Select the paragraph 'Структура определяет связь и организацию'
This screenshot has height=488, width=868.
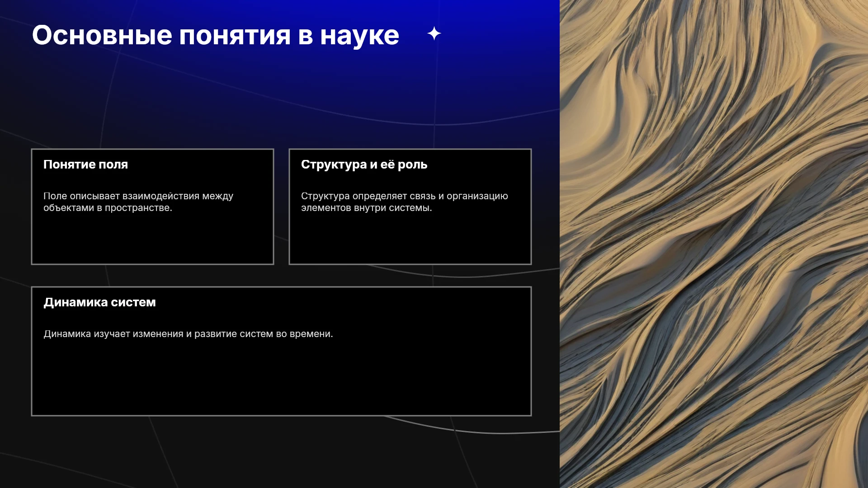coord(405,196)
